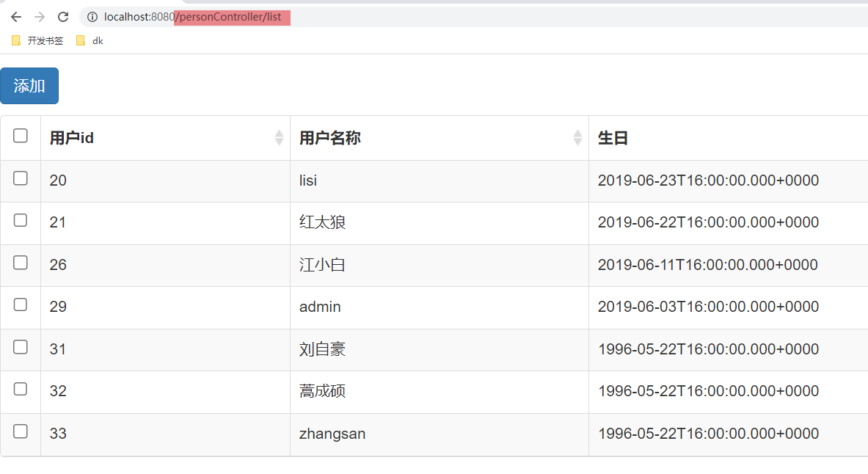Screen dimensions: 868x474
Task: Sort by 用户名称 column arrows
Action: pyautogui.click(x=577, y=137)
